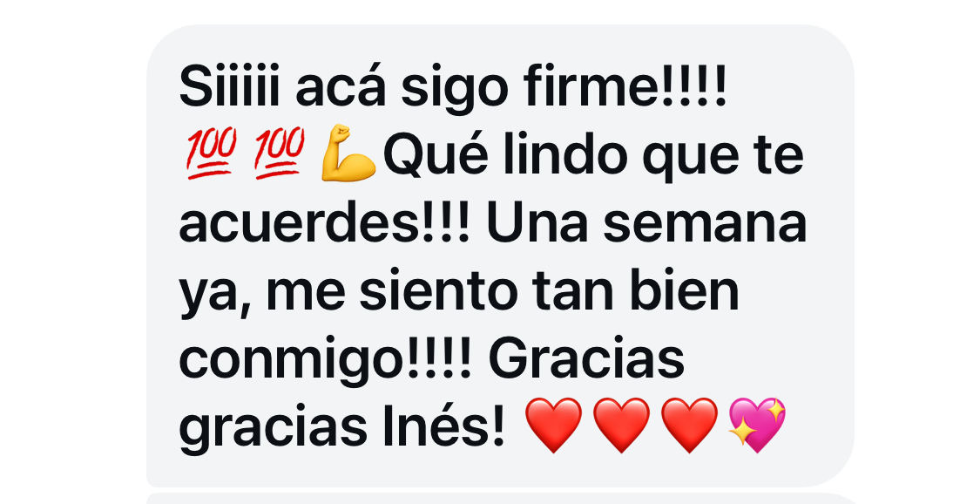
Task: Click the third red heart emoji
Action: point(689,425)
